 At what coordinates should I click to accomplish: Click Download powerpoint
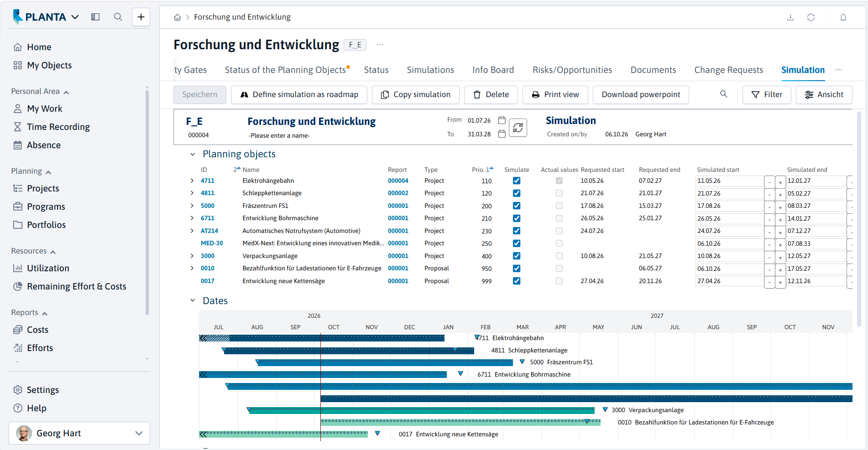[x=641, y=94]
